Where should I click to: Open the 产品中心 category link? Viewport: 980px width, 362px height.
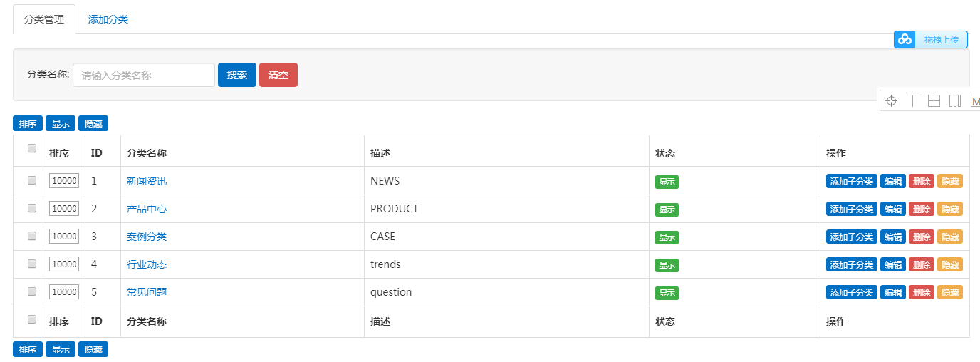(147, 209)
